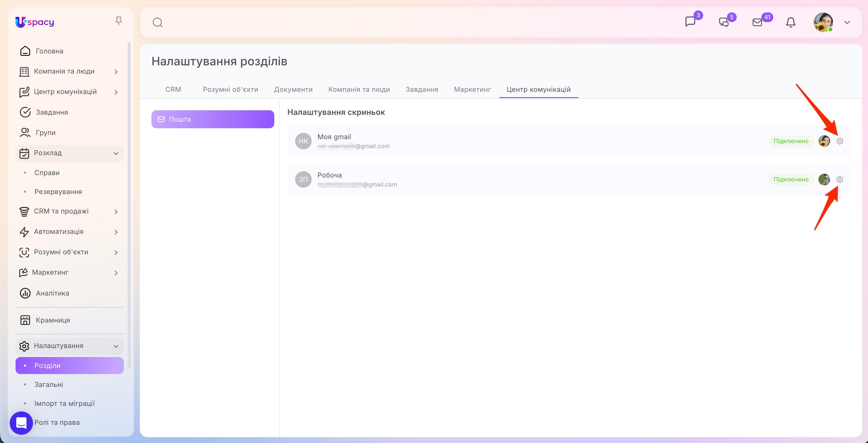Open Резервування under Розклад
The height and width of the screenshot is (443, 868).
69,191
